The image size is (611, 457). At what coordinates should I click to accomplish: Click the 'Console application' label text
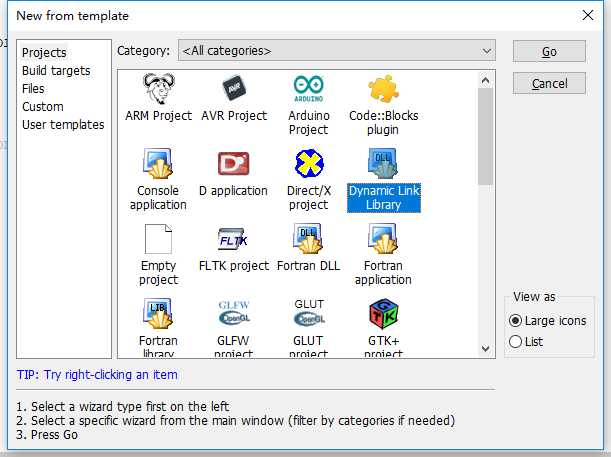pyautogui.click(x=158, y=198)
